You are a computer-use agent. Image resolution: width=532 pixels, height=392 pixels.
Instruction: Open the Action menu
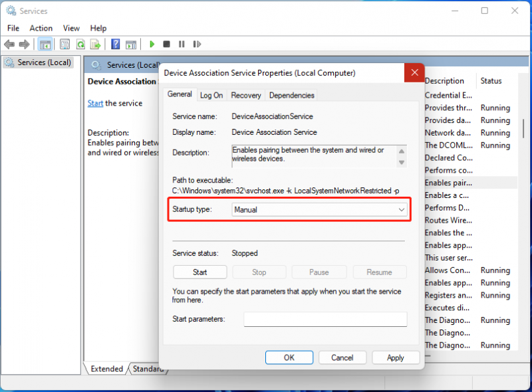41,28
